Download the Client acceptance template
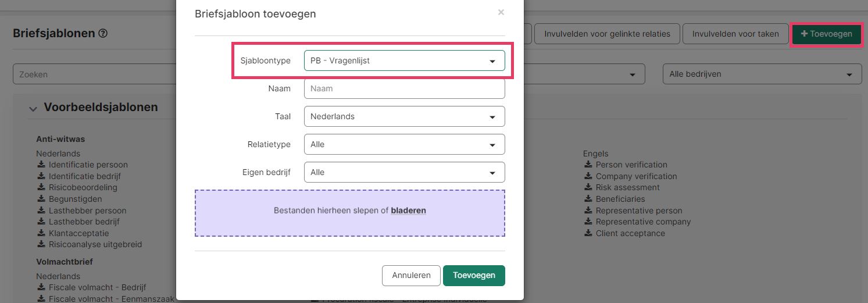 tap(624, 233)
